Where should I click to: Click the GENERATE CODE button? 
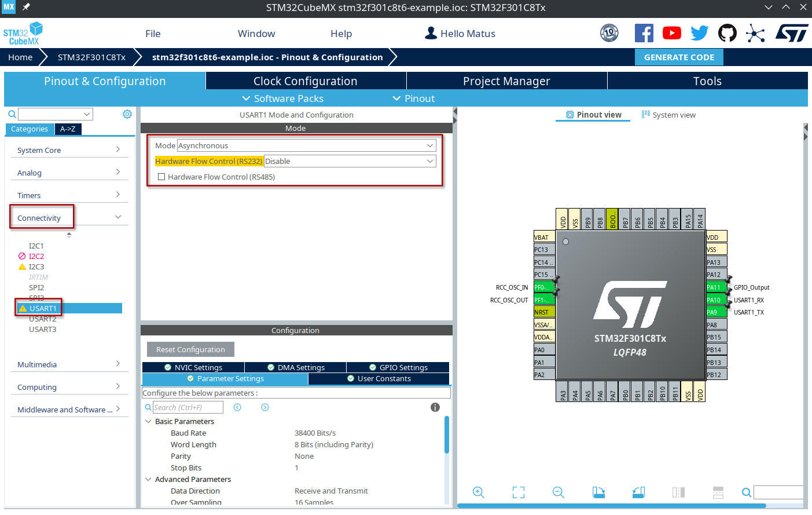[x=678, y=57]
